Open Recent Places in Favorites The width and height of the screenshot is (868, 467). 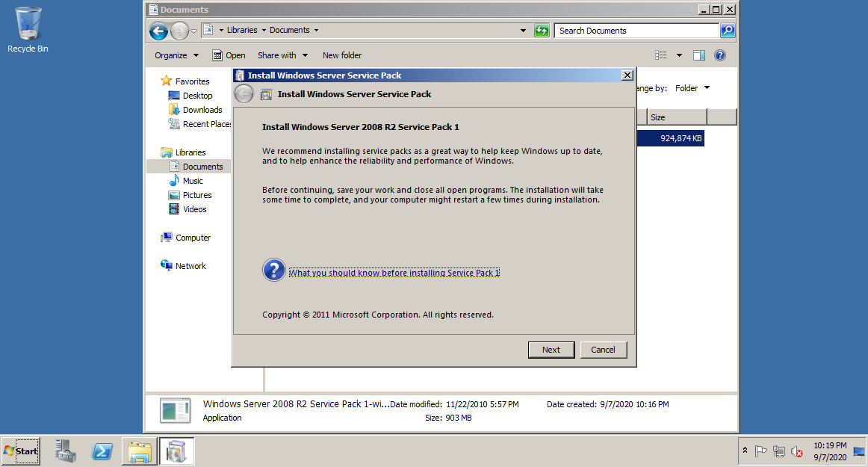tap(207, 125)
